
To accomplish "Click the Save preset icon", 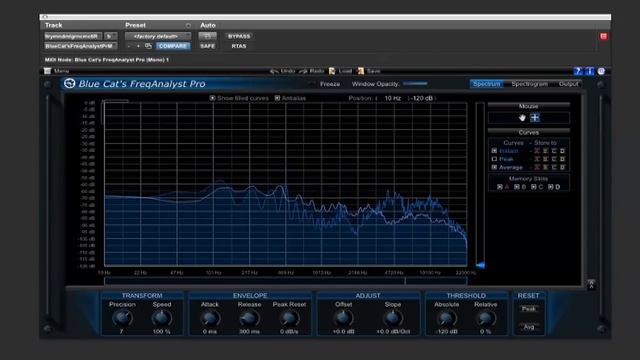I will coord(360,71).
